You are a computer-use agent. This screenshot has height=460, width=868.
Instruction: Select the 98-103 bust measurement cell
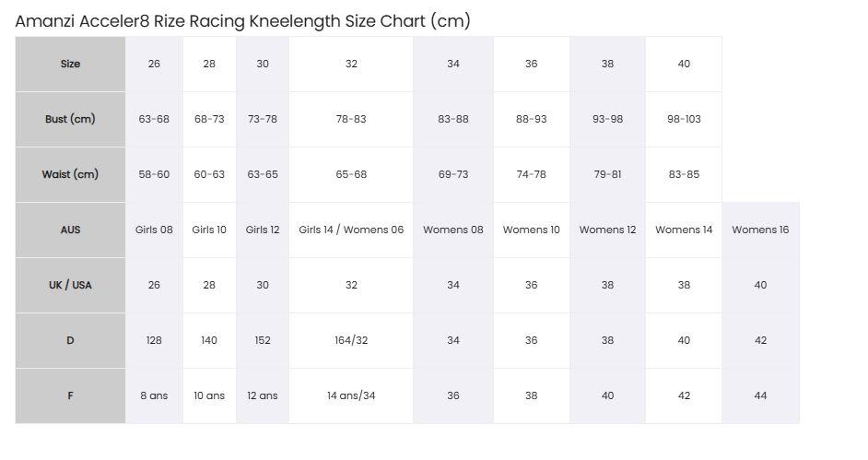pyautogui.click(x=684, y=120)
